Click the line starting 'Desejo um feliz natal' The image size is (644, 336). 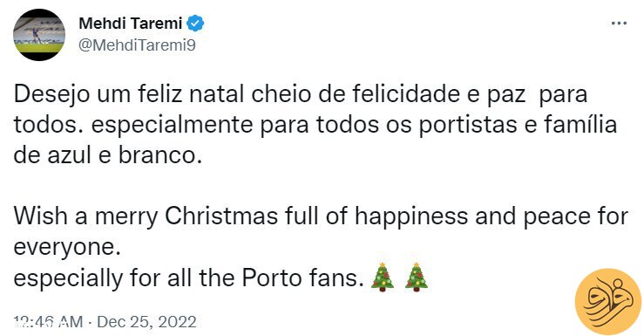301,94
